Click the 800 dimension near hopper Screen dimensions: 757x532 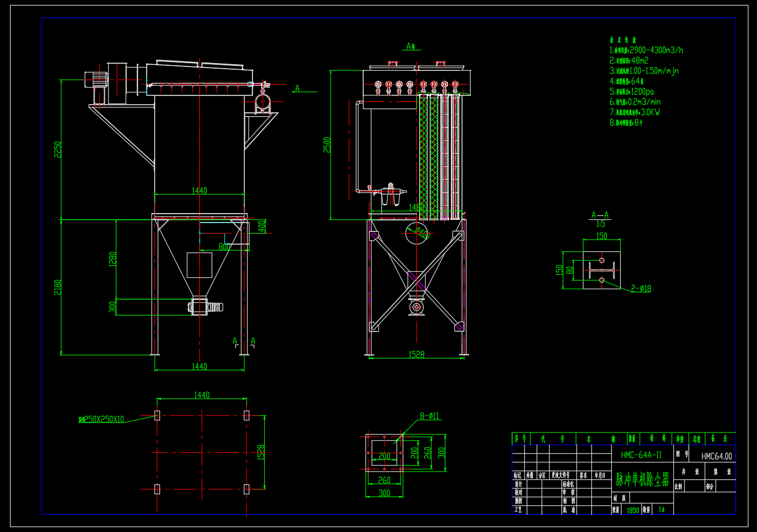point(224,247)
